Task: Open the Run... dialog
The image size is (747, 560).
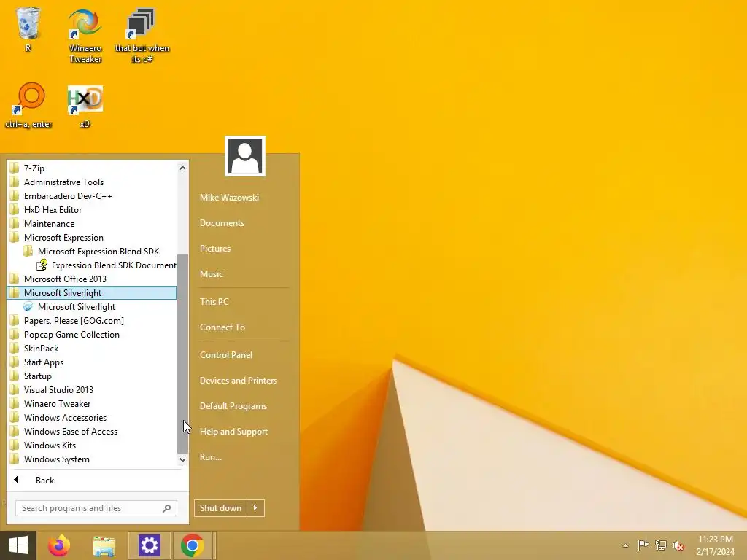Action: 211,457
